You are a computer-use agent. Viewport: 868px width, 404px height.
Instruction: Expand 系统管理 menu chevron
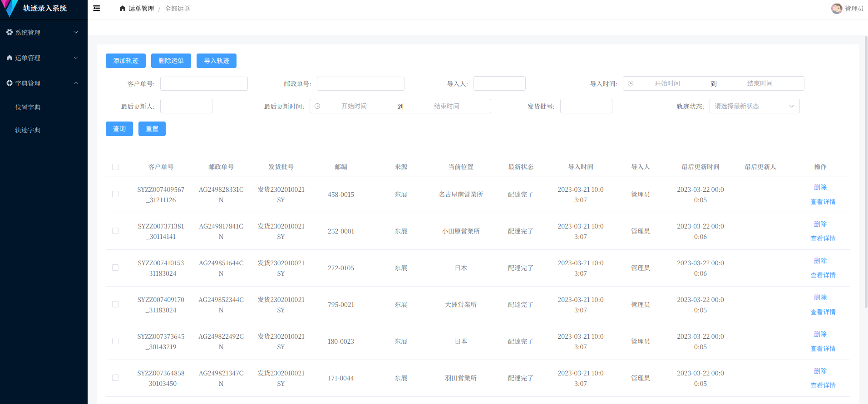click(76, 32)
